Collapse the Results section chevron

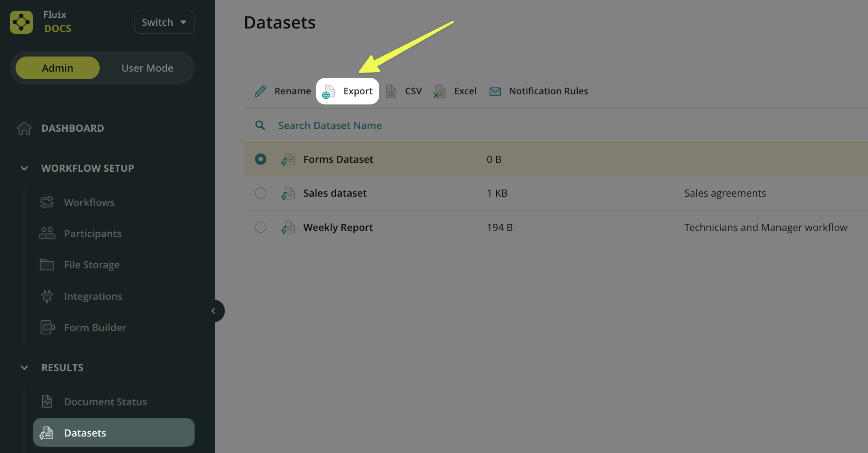24,368
